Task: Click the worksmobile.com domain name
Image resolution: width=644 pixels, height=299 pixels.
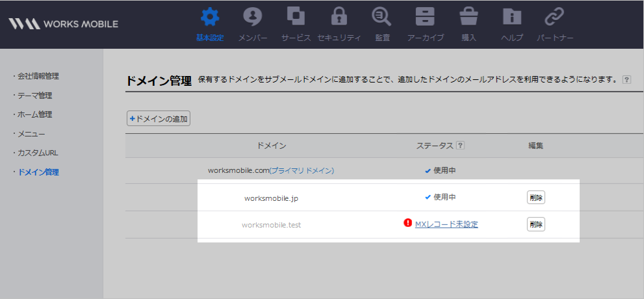Action: pos(238,170)
